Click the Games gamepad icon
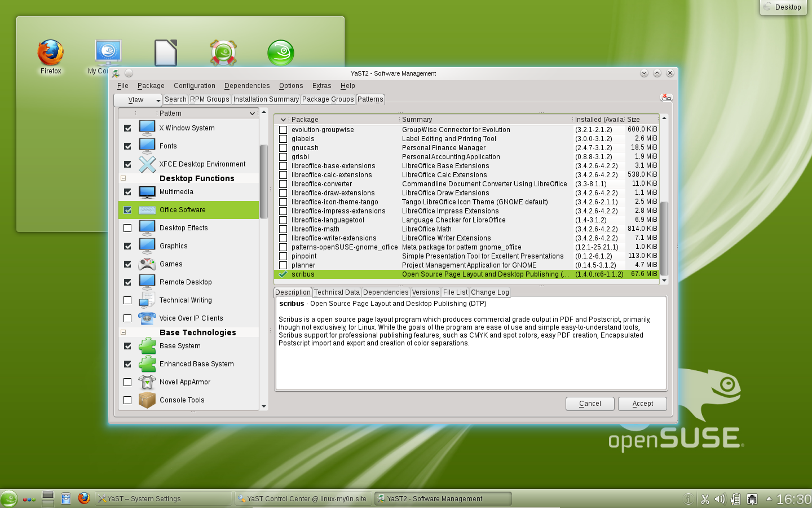Viewport: 812px width, 508px height. [147, 264]
